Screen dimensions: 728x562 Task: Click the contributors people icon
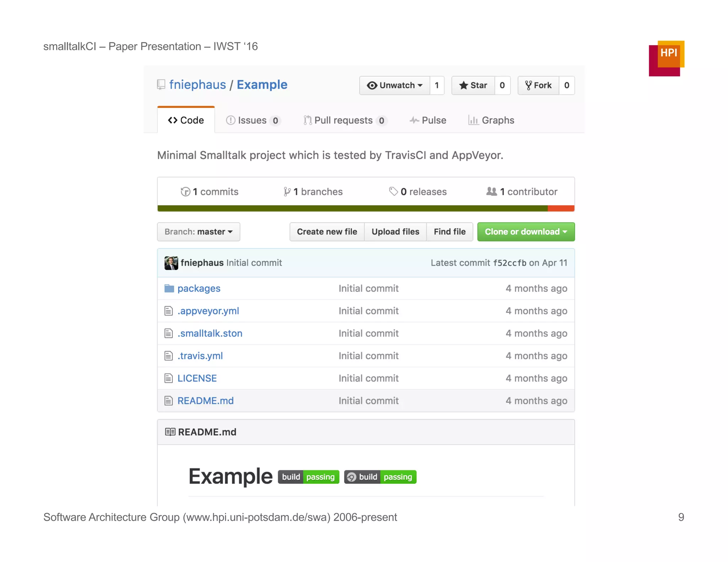[492, 191]
